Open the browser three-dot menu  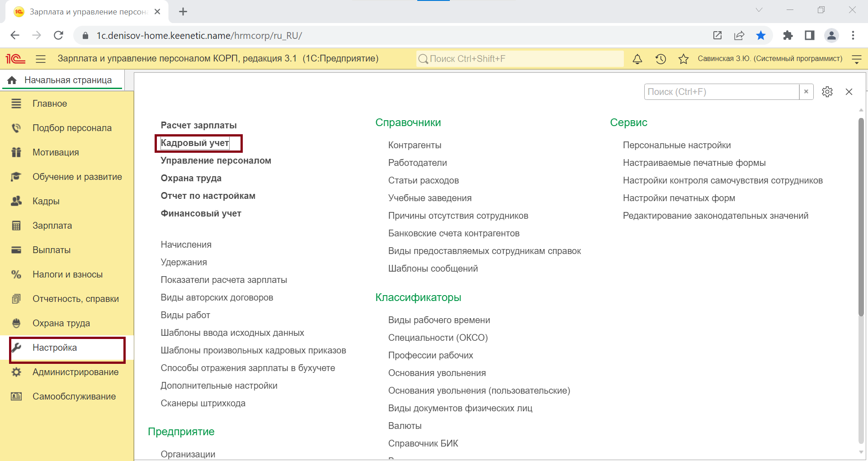point(853,36)
